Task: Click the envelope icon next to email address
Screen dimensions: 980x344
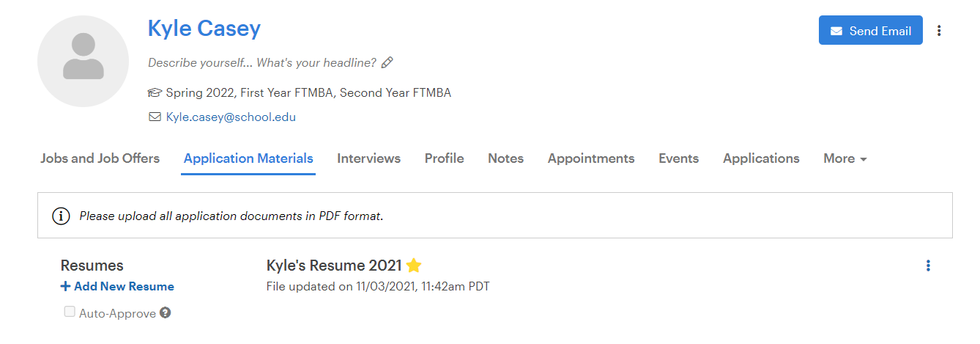Action: [x=155, y=117]
